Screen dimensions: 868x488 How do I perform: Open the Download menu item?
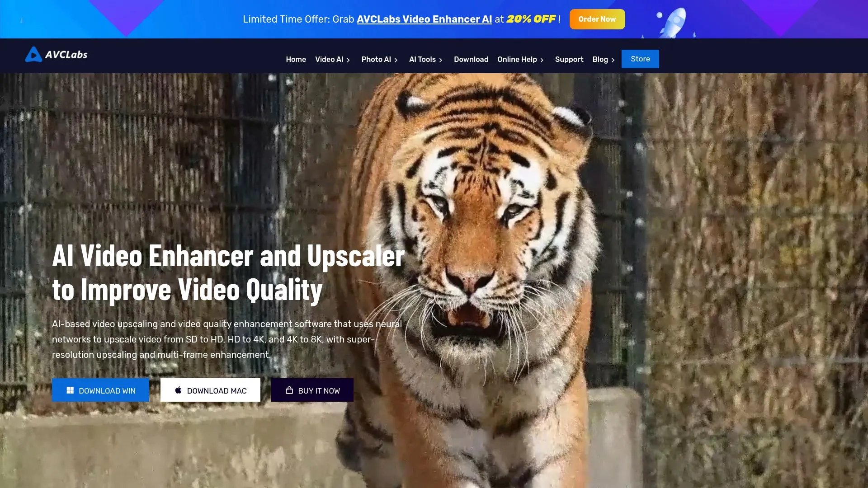[x=471, y=60]
